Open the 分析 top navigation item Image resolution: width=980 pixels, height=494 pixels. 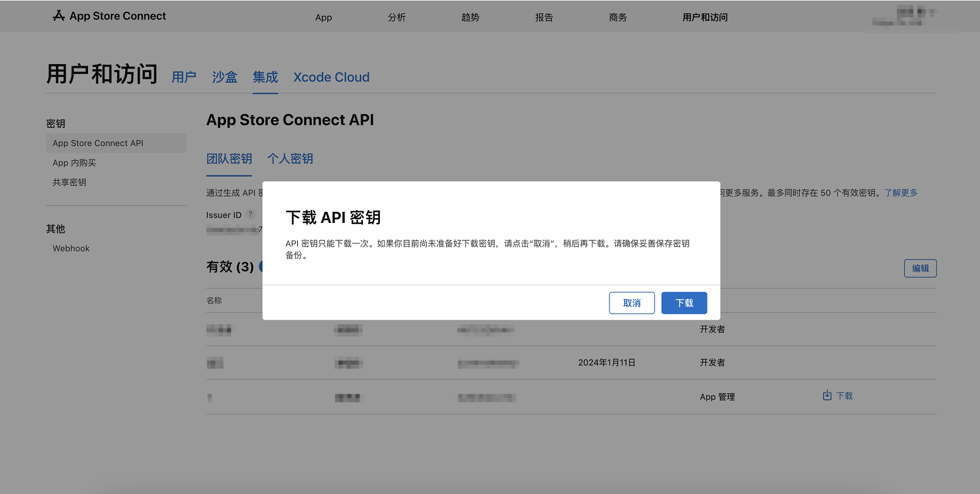397,17
